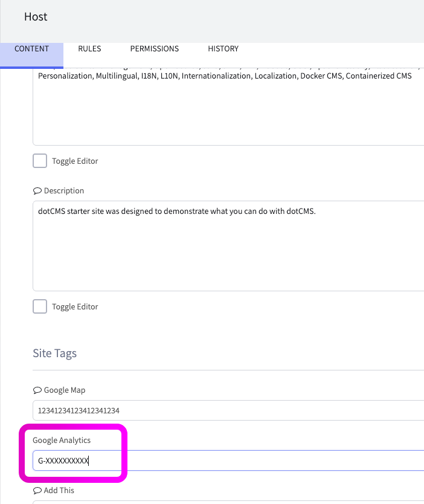Click the Description field hint icon

pyautogui.click(x=37, y=191)
